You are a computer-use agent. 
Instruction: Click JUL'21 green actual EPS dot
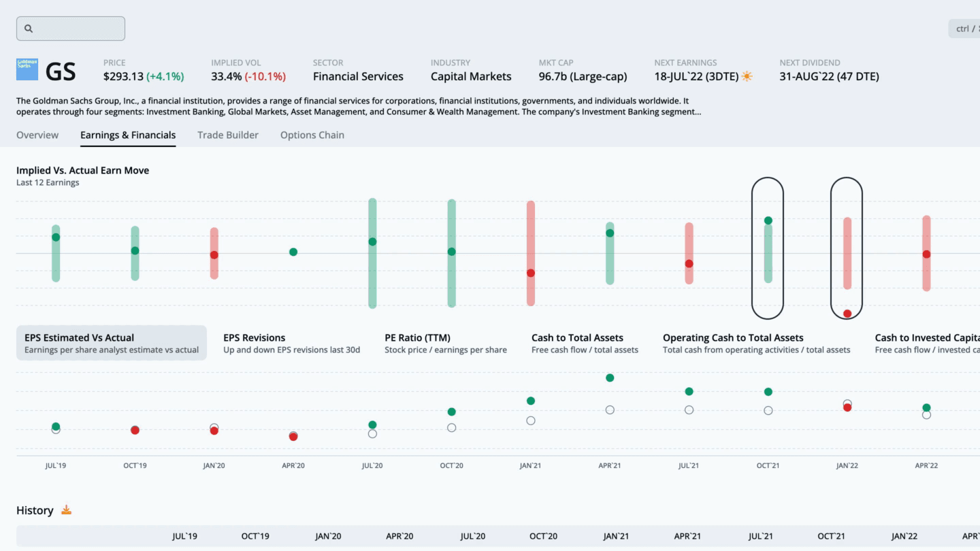689,391
